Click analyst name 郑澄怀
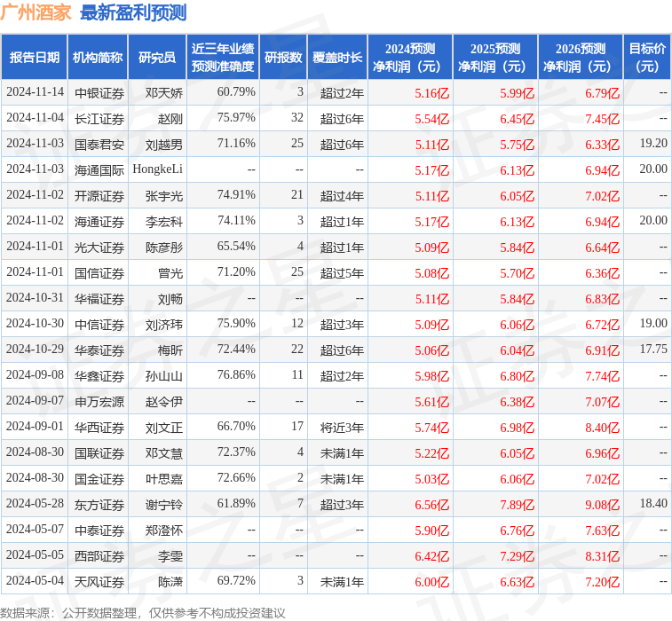This screenshot has height=621, width=672. [x=164, y=531]
